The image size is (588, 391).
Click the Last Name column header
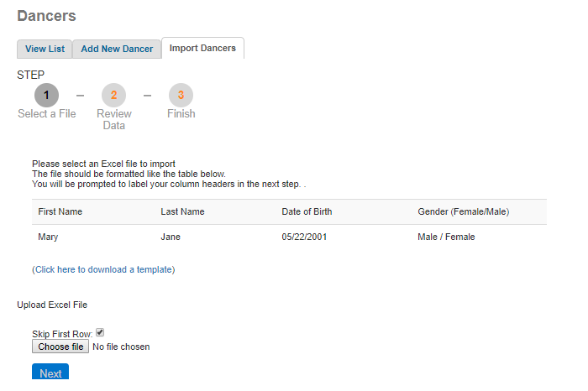[x=182, y=211]
